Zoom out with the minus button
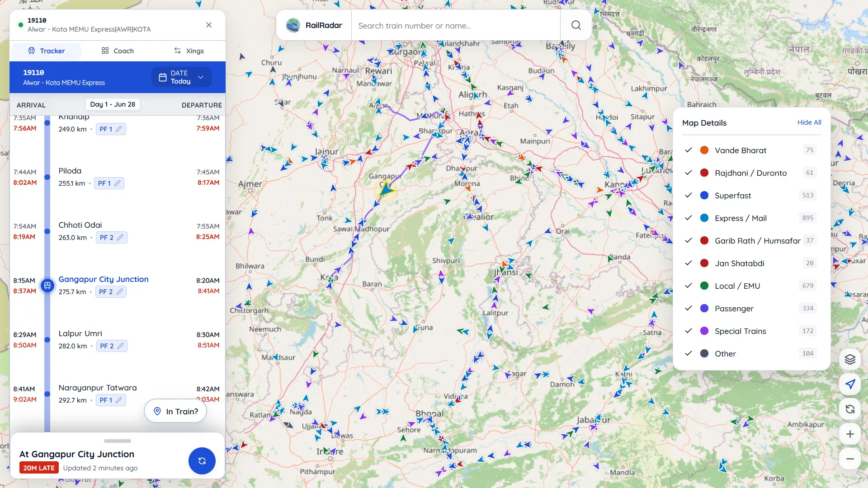 (x=850, y=459)
